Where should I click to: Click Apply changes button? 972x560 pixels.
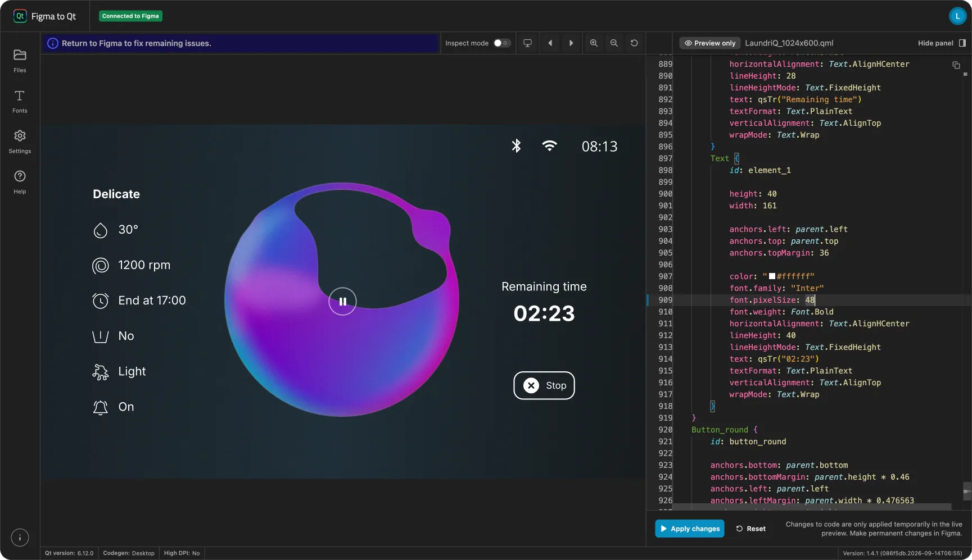[x=689, y=529]
